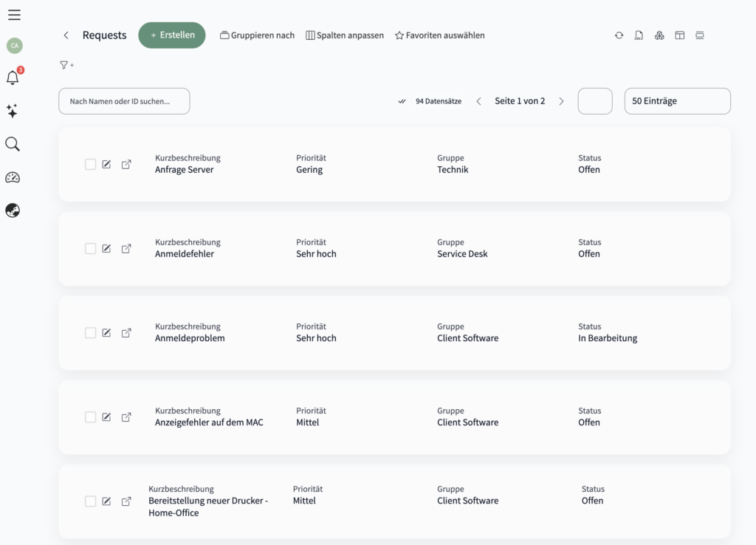Viewport: 756px width, 545px height.
Task: Select the Anfrage Server row checkbox
Action: point(90,165)
